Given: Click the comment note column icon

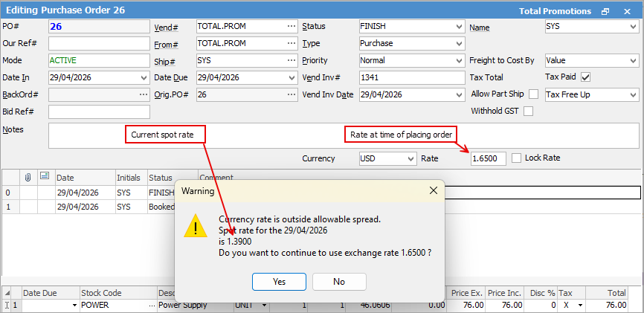Looking at the screenshot, I should 45,176.
